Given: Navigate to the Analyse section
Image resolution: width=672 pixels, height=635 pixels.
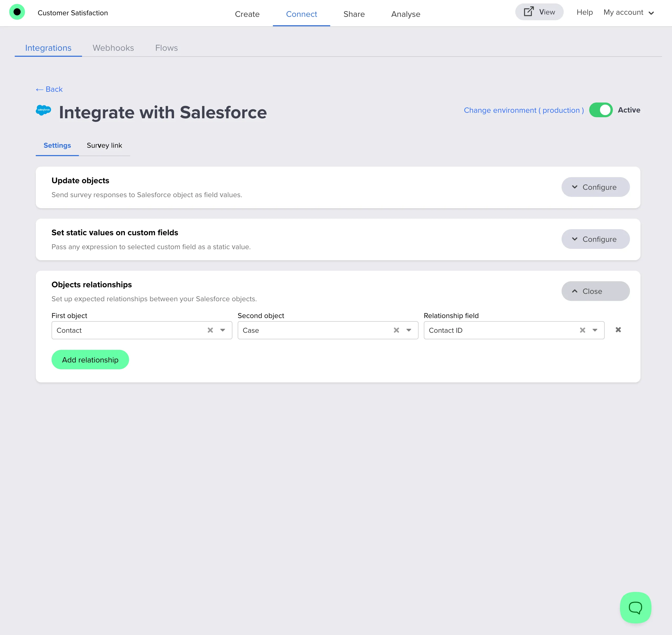Looking at the screenshot, I should [x=405, y=14].
